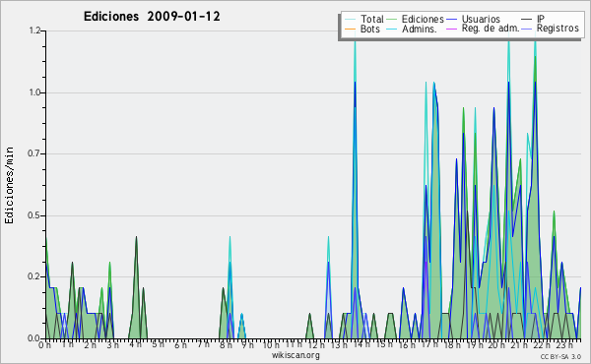Click the 16 h tick label
The height and width of the screenshot is (364, 591).
(x=407, y=345)
